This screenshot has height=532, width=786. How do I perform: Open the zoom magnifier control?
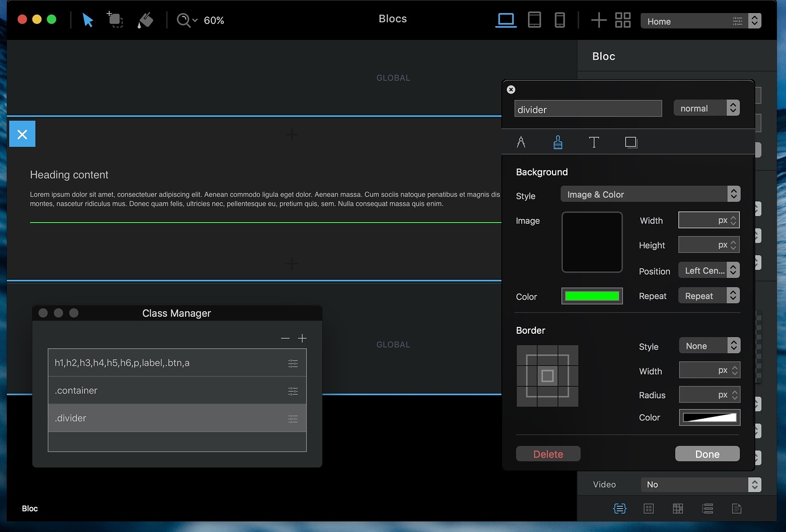[185, 20]
